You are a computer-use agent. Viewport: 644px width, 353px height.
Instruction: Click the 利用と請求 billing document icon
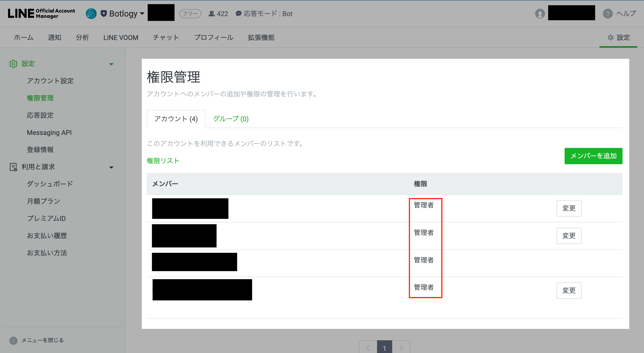(13, 167)
